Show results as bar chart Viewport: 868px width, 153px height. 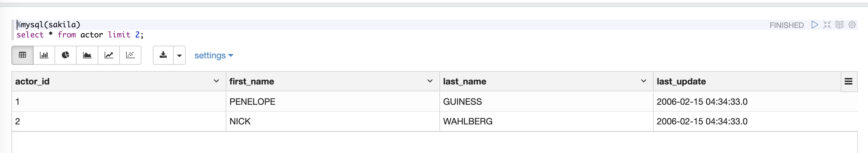(44, 55)
